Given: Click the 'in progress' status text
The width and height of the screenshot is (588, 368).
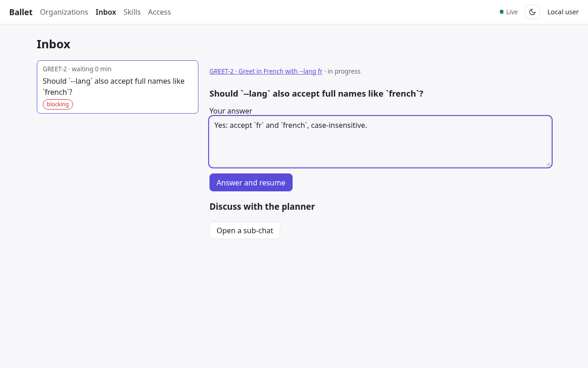Looking at the screenshot, I should [344, 71].
